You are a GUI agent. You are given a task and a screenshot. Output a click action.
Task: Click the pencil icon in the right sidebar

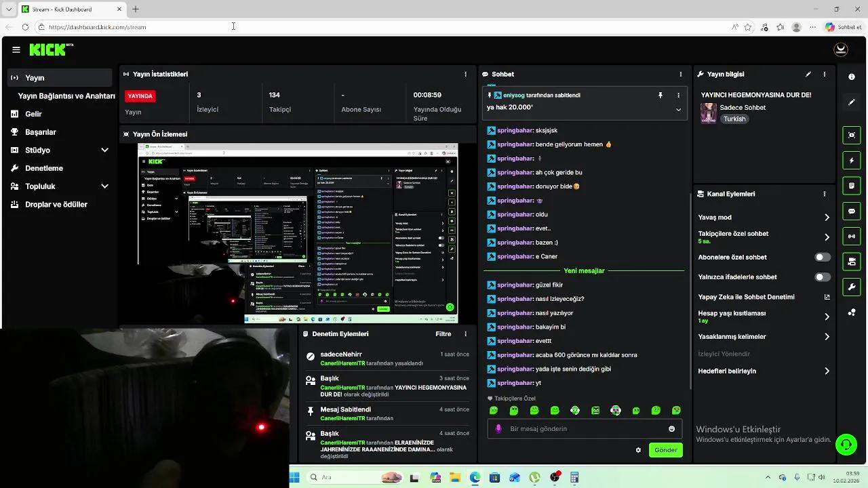pos(852,102)
